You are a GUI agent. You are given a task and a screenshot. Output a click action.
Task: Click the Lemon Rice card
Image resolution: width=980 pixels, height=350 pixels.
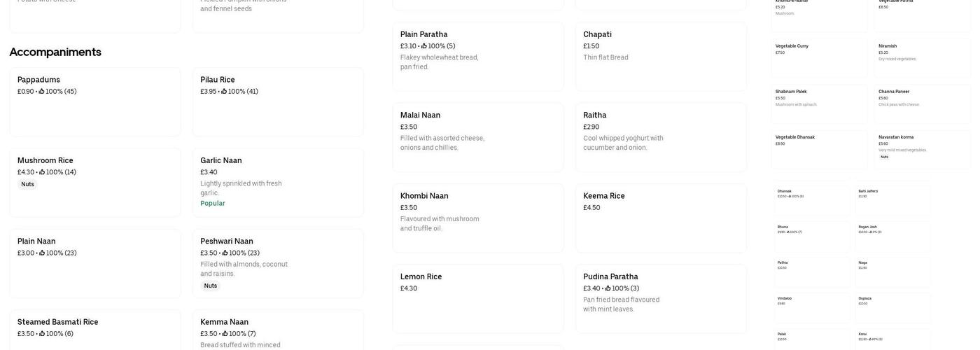click(477, 298)
